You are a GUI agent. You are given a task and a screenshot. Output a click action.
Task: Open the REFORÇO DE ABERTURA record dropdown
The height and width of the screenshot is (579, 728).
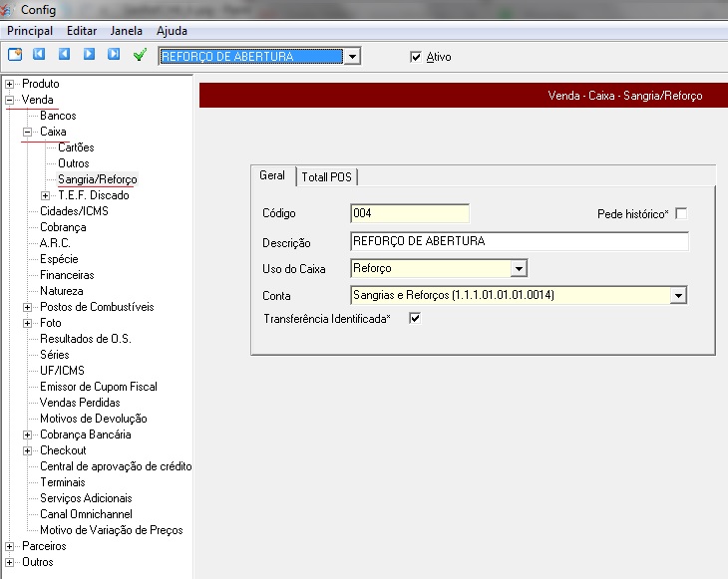click(353, 57)
